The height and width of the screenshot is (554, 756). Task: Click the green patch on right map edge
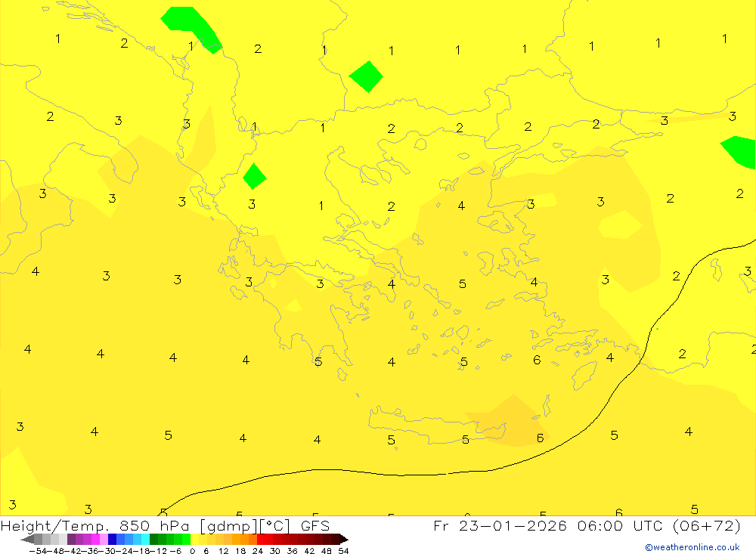click(x=741, y=152)
